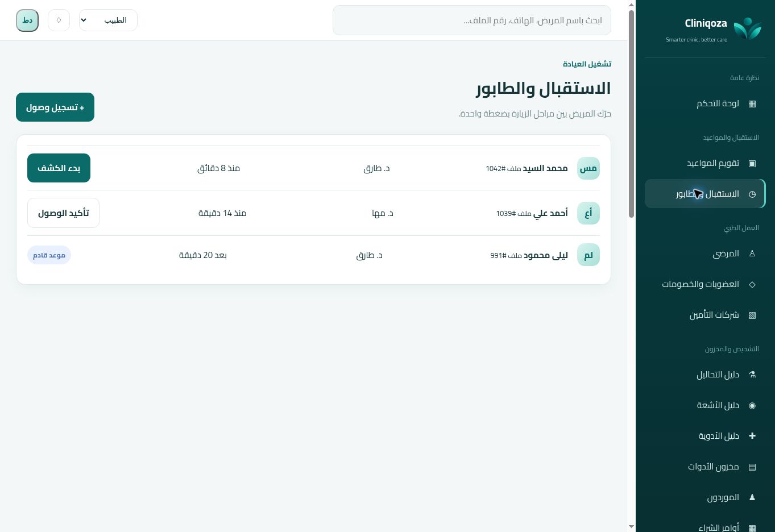Image resolution: width=775 pixels, height=532 pixels.
Task: Click the موعد قادم badge
Action: [49, 255]
